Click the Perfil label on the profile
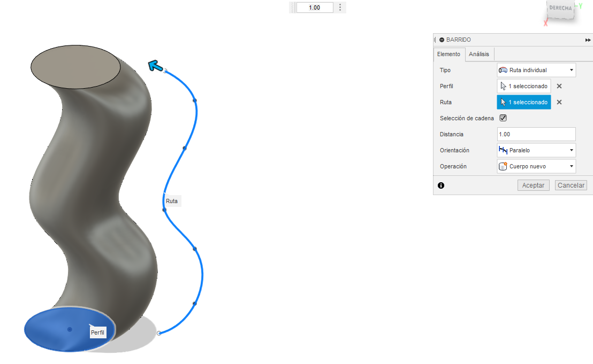This screenshot has height=364, width=593. coord(97,332)
